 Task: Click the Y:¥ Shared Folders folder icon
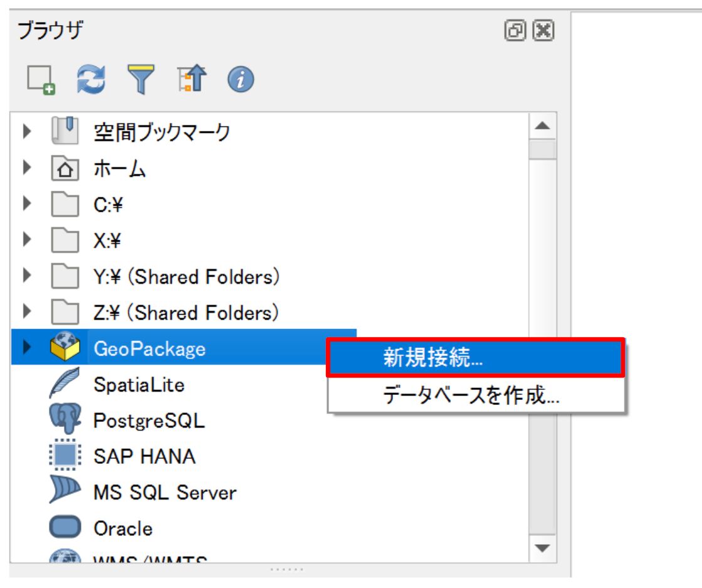pyautogui.click(x=65, y=276)
